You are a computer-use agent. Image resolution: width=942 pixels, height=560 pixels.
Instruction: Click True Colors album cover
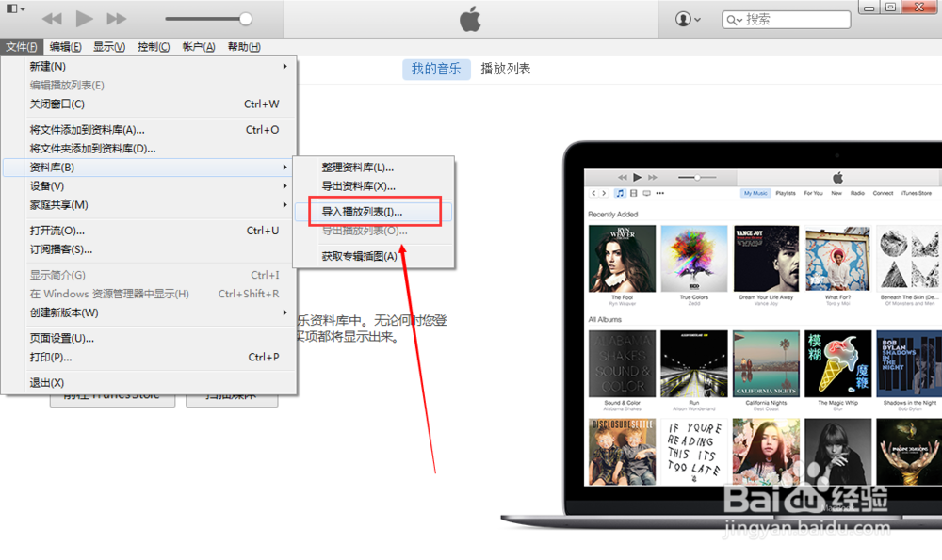click(x=694, y=259)
